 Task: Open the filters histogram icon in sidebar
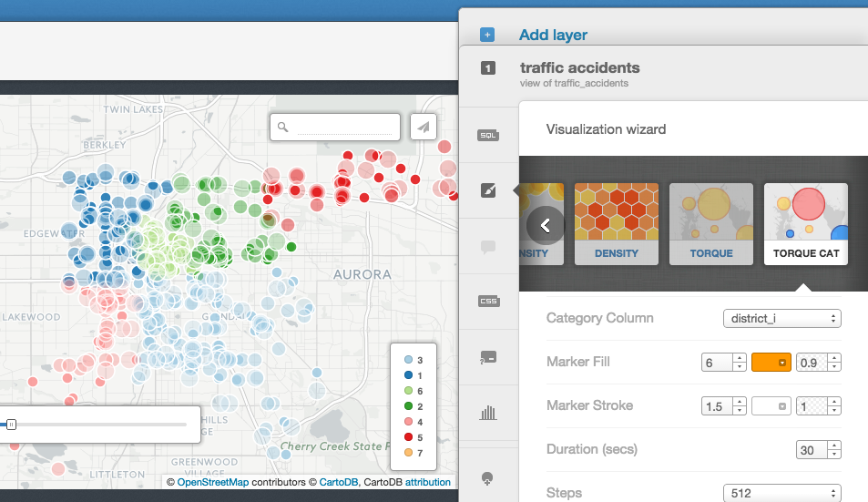488,413
